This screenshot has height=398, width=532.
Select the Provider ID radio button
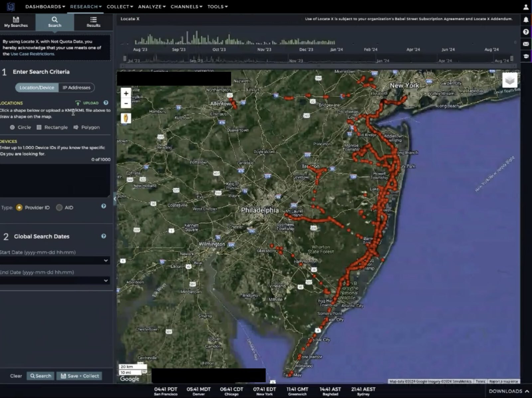point(19,207)
